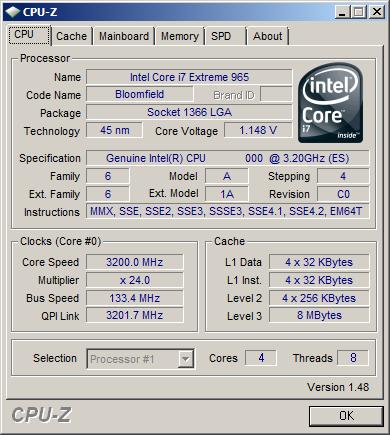Open the Mainboard tab
This screenshot has height=435, width=390.
124,36
